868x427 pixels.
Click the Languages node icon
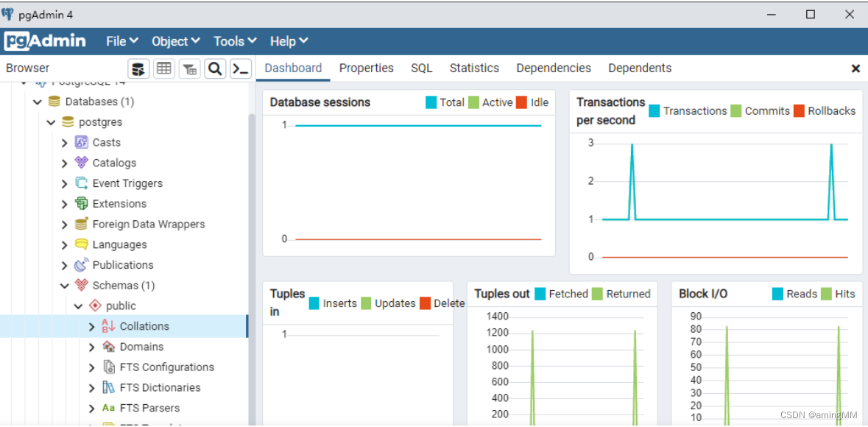tap(82, 244)
